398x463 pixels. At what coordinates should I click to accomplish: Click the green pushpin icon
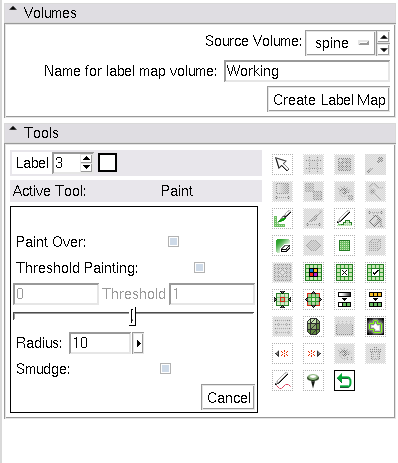click(x=313, y=380)
